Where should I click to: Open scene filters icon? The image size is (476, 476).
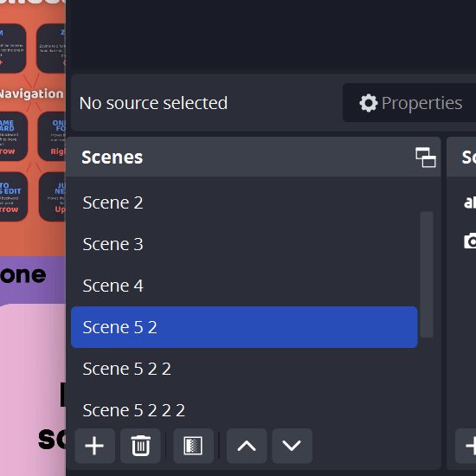[x=193, y=446]
